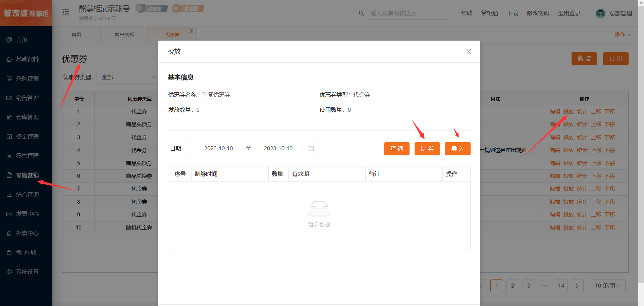Click the next page arrow

point(577,286)
